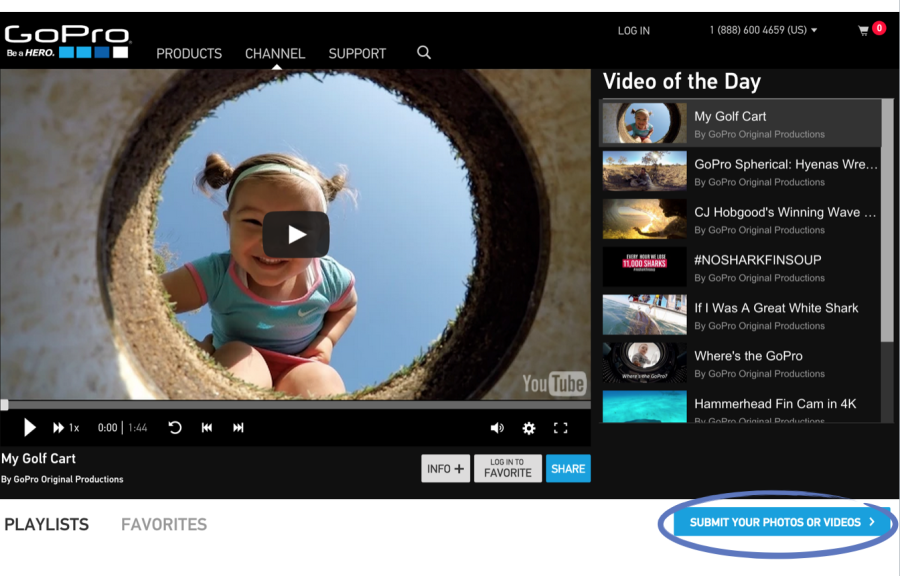This screenshot has width=900, height=576.
Task: Click the play icon in control bar
Action: coord(29,427)
